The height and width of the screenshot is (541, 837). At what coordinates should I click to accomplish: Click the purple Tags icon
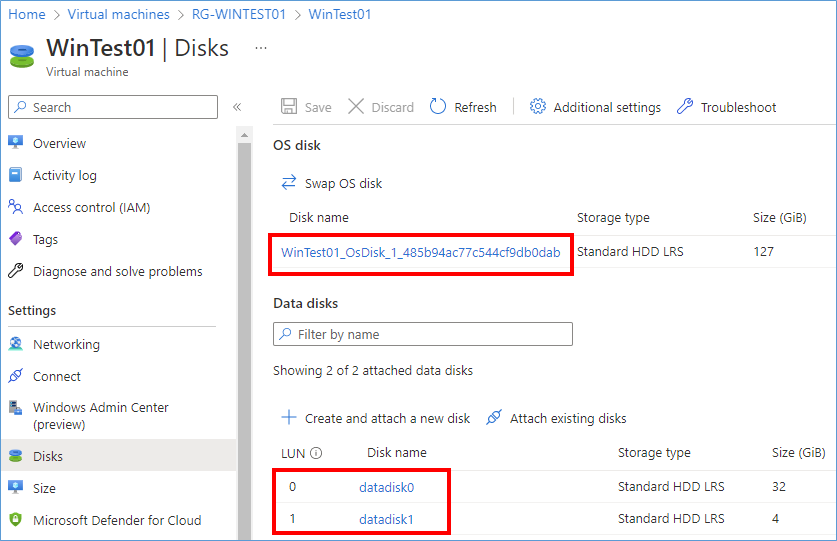coord(15,238)
